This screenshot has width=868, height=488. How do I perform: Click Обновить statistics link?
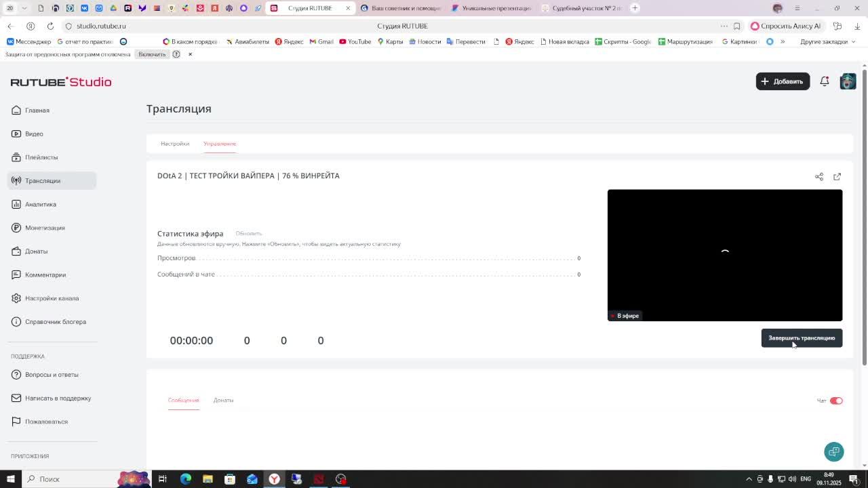point(248,234)
